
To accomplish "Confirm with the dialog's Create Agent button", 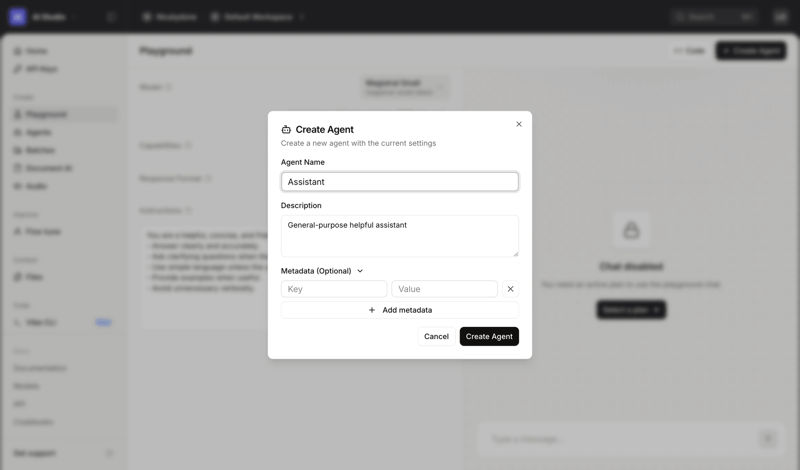I will (489, 337).
